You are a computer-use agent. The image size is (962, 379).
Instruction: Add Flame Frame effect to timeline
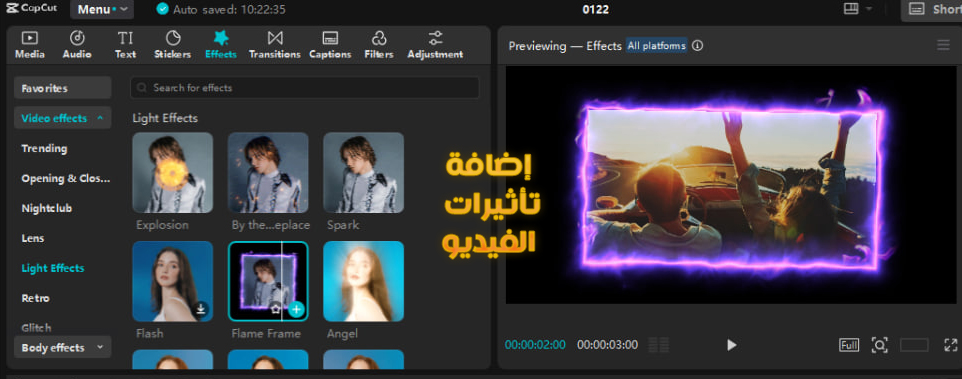296,310
